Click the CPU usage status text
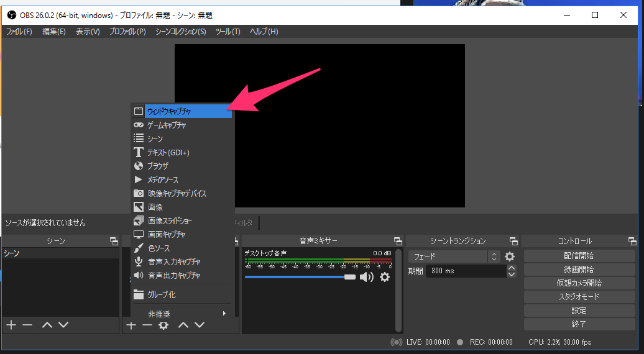 (560, 342)
